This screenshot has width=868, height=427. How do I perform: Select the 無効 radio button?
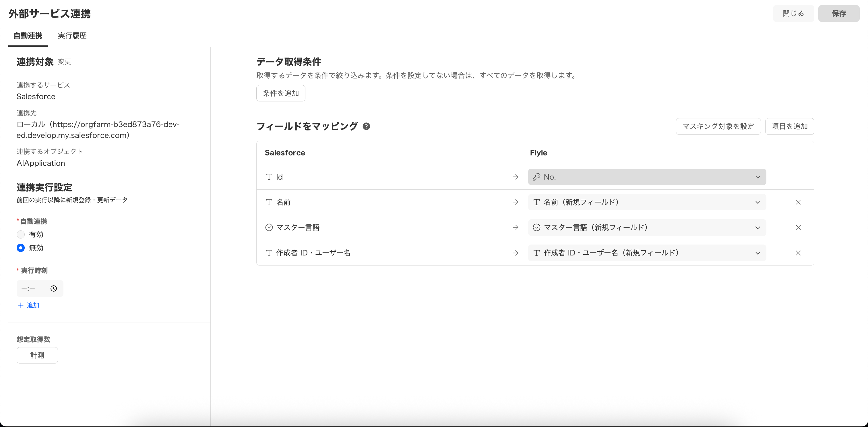[x=21, y=248]
